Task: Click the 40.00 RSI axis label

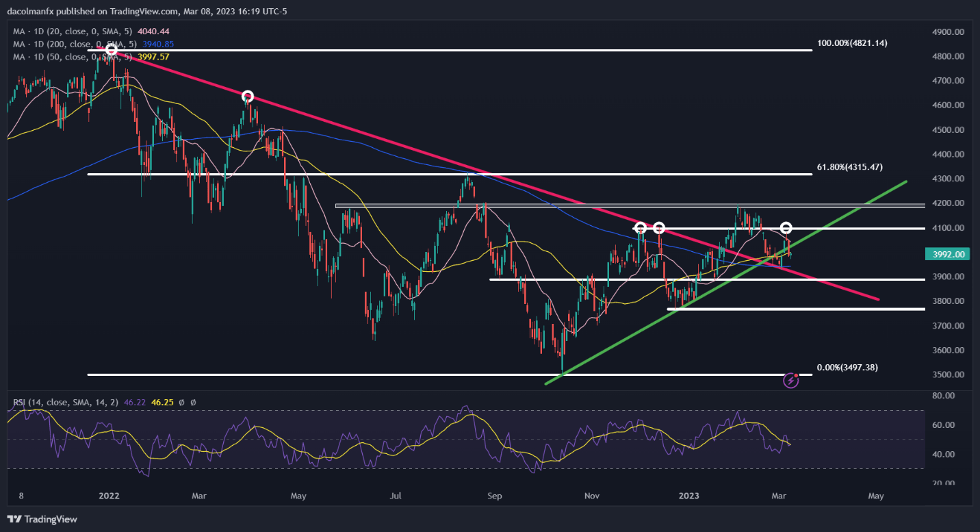Action: pos(944,455)
